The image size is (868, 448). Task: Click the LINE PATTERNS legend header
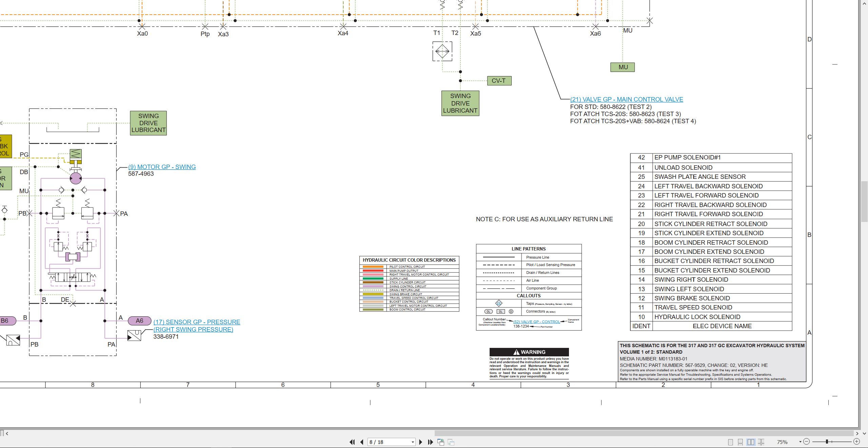tap(529, 249)
